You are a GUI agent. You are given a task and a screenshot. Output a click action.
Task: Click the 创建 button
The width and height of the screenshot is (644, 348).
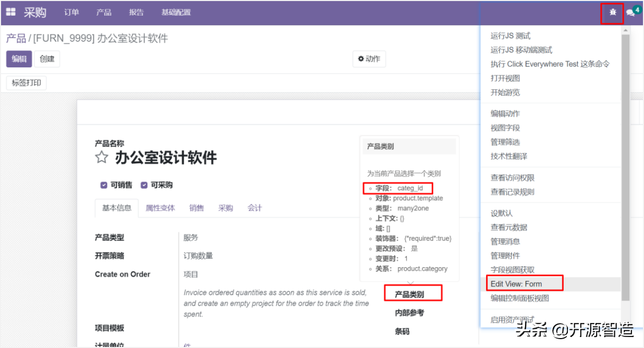[47, 59]
